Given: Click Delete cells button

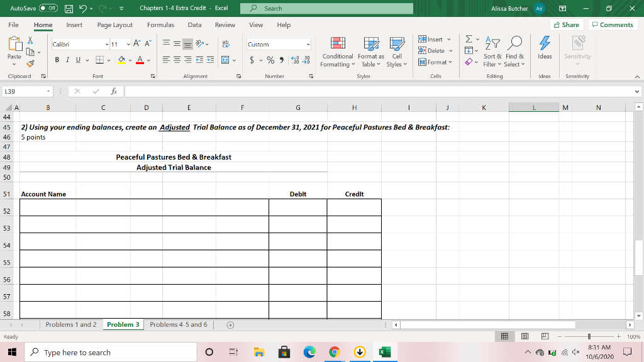Looking at the screenshot, I should tap(435, 50).
